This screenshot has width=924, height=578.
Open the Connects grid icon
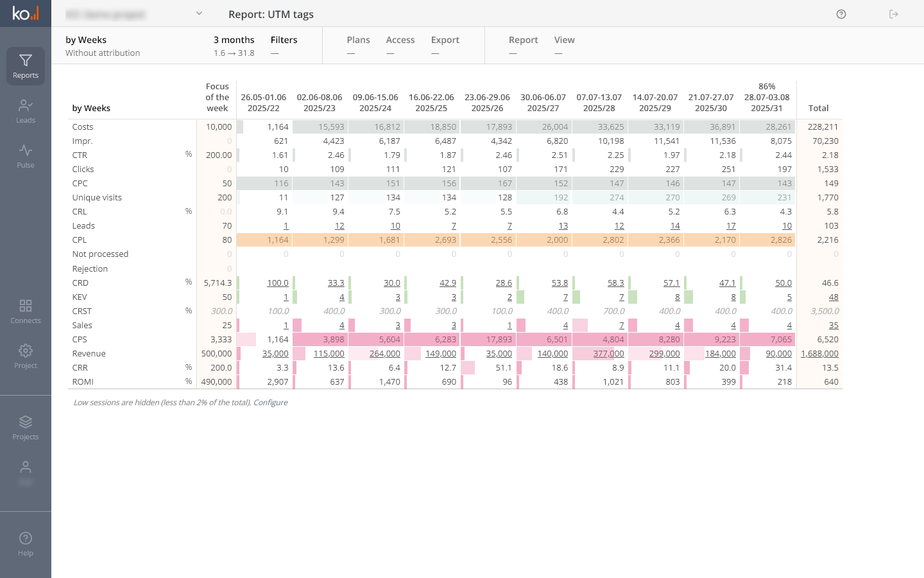(x=26, y=306)
